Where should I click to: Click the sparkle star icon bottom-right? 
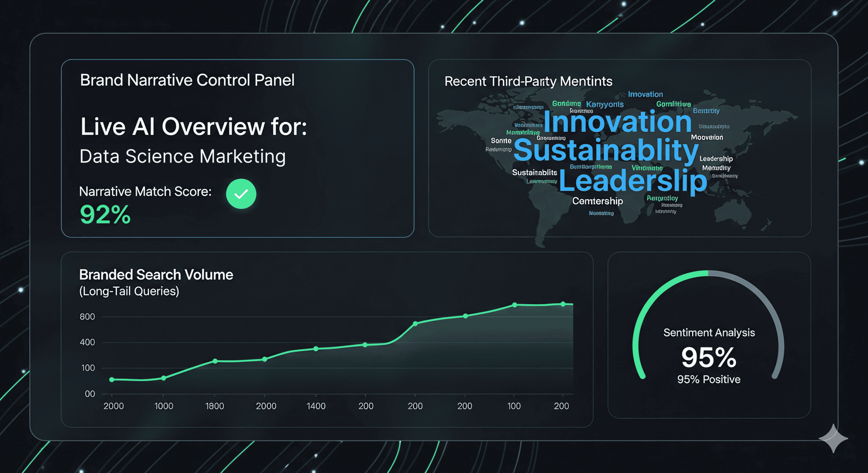tap(833, 438)
